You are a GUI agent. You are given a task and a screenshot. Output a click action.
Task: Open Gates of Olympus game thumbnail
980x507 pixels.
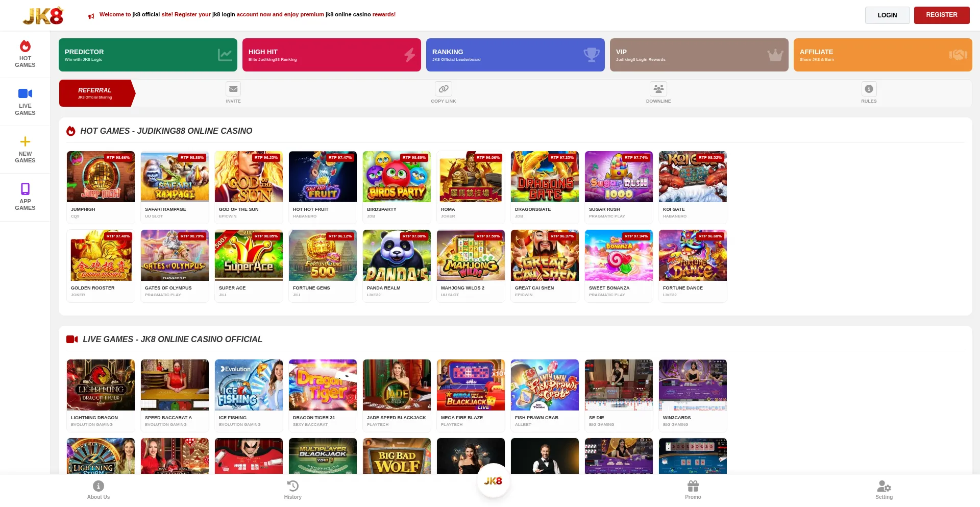click(175, 255)
